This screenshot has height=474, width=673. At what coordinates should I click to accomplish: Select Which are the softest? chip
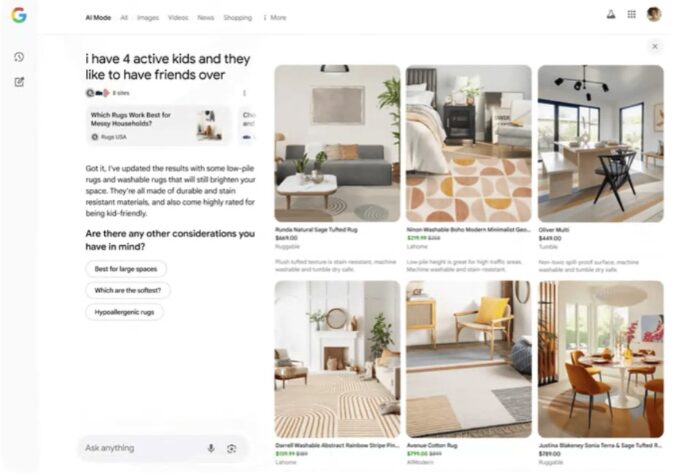128,290
